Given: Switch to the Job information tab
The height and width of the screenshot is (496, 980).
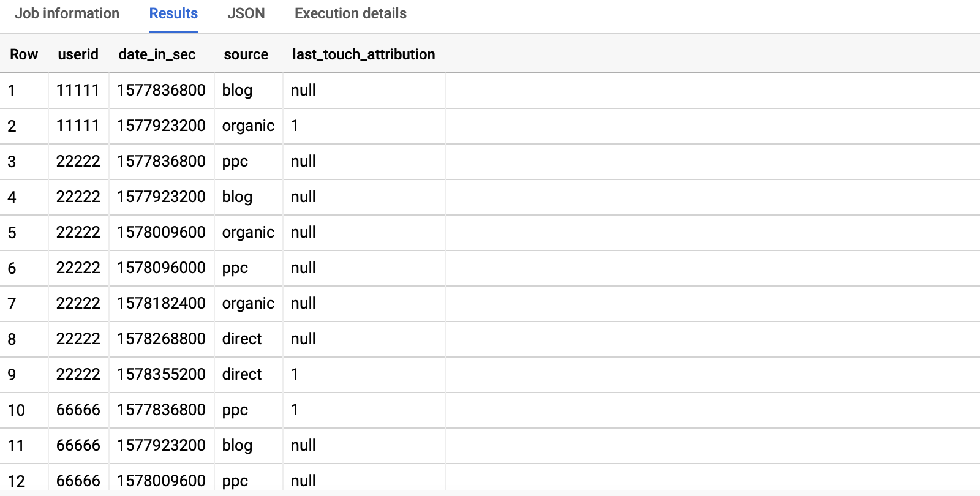Looking at the screenshot, I should (67, 13).
